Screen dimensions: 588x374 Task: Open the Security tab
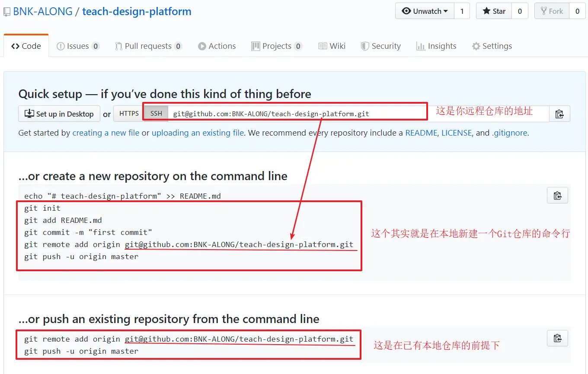pos(381,46)
